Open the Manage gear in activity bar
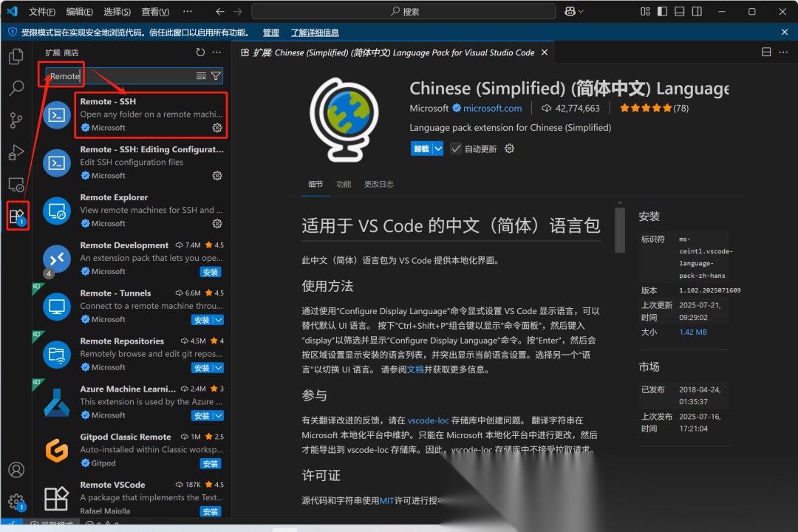This screenshot has height=532, width=798. click(16, 502)
